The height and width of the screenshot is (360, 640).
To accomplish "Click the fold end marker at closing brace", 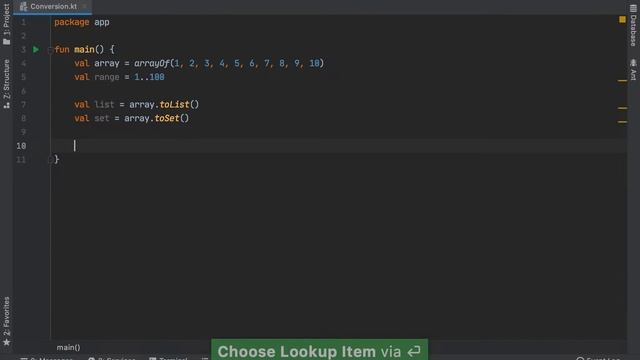I will [50, 160].
